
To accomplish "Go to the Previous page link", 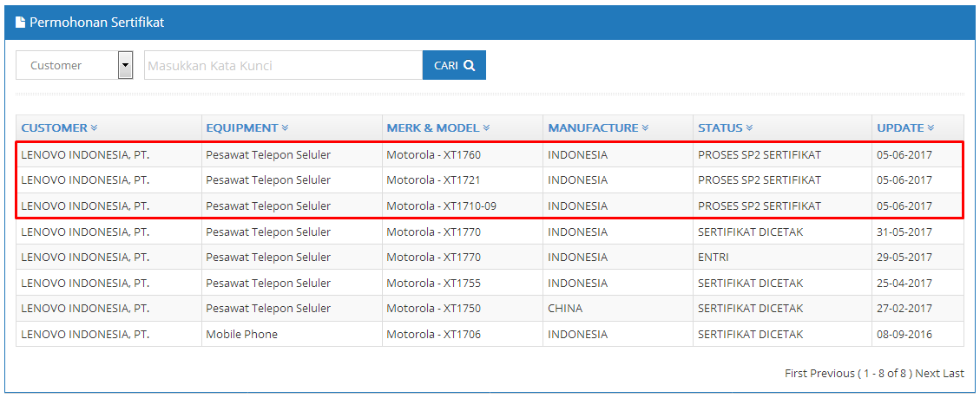I will click(x=832, y=374).
